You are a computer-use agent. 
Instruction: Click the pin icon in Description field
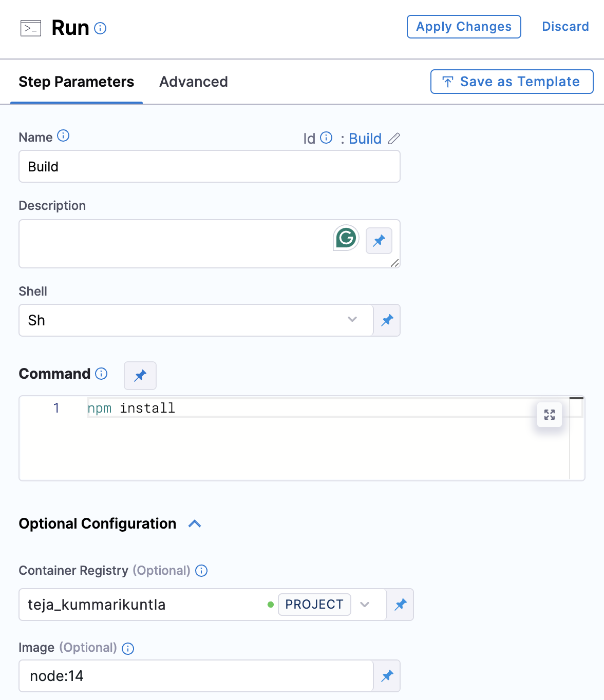point(379,241)
